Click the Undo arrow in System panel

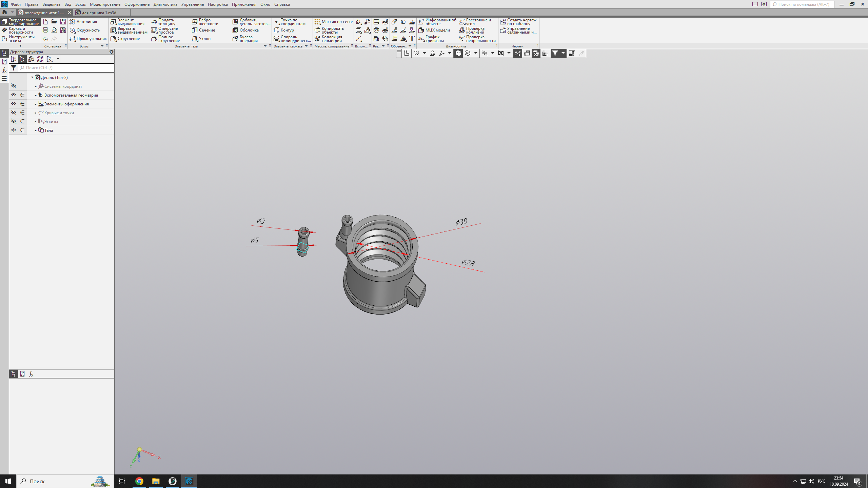(x=45, y=39)
